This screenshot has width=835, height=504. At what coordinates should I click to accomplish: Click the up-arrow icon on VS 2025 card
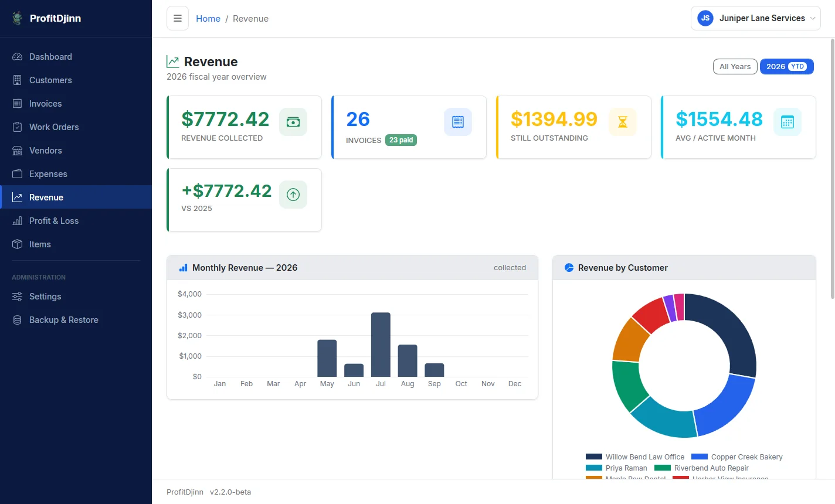point(293,195)
